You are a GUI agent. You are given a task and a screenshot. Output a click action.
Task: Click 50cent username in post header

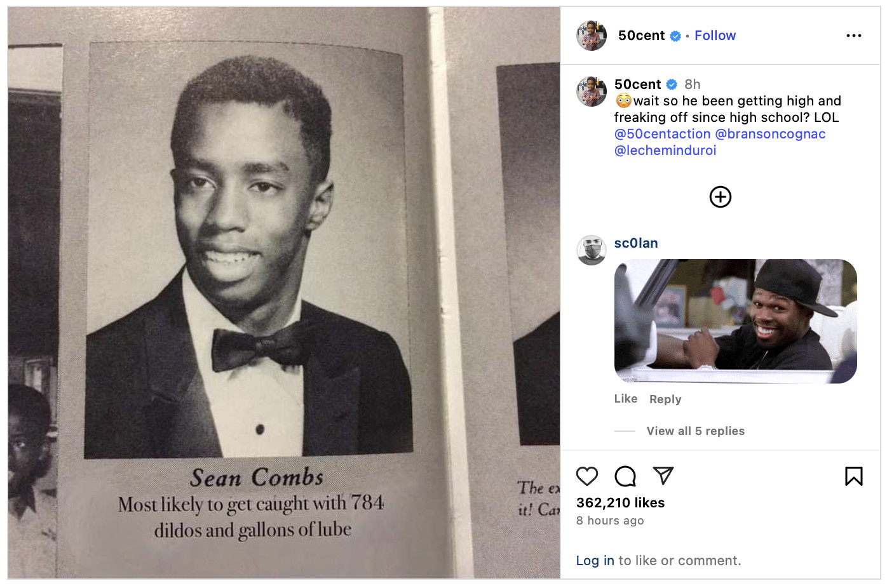(641, 36)
